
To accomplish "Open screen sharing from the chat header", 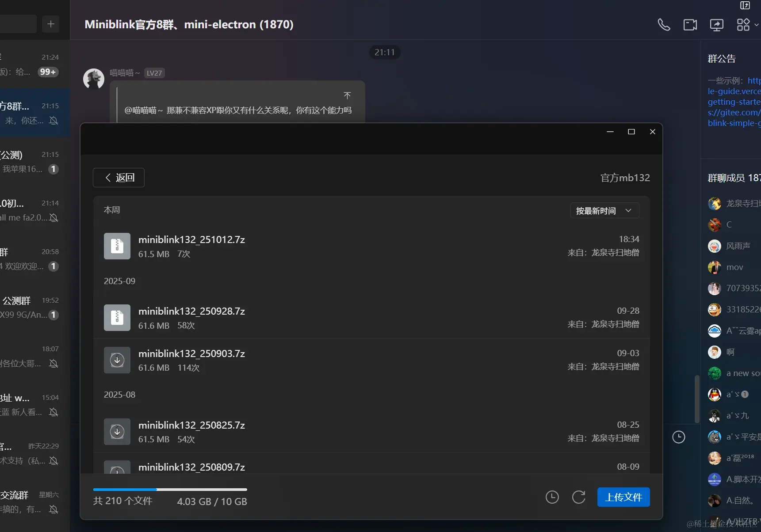I will (x=717, y=25).
